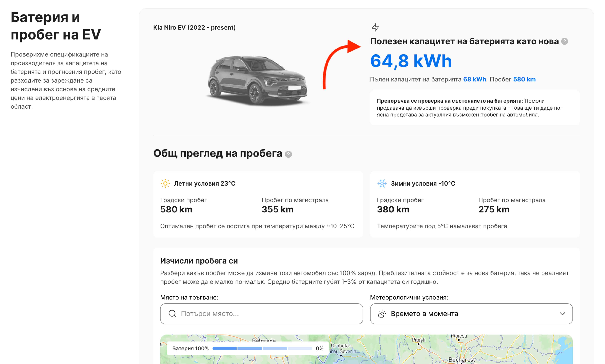Click the snowflake icon for Зимни условия

tap(382, 183)
